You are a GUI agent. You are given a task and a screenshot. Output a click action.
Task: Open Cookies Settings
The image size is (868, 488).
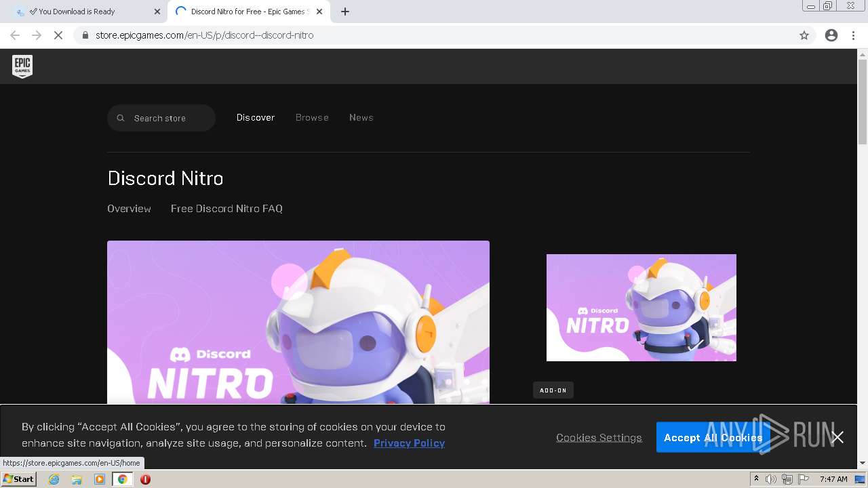[599, 437]
